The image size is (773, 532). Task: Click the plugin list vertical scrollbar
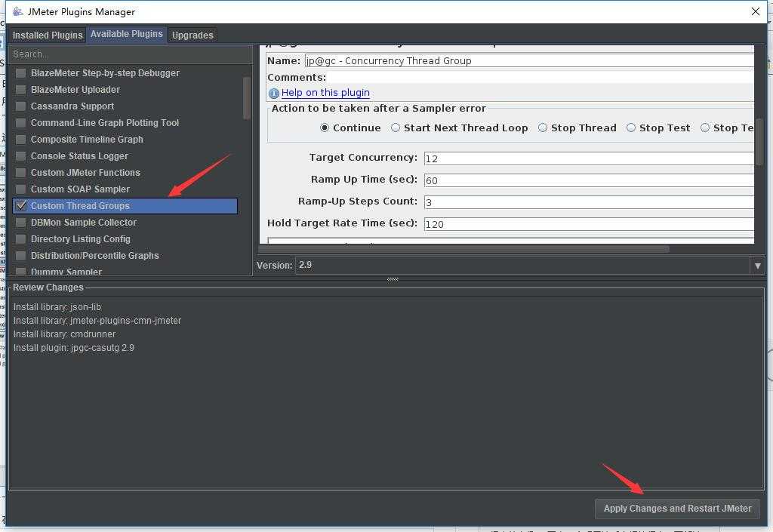pos(247,98)
